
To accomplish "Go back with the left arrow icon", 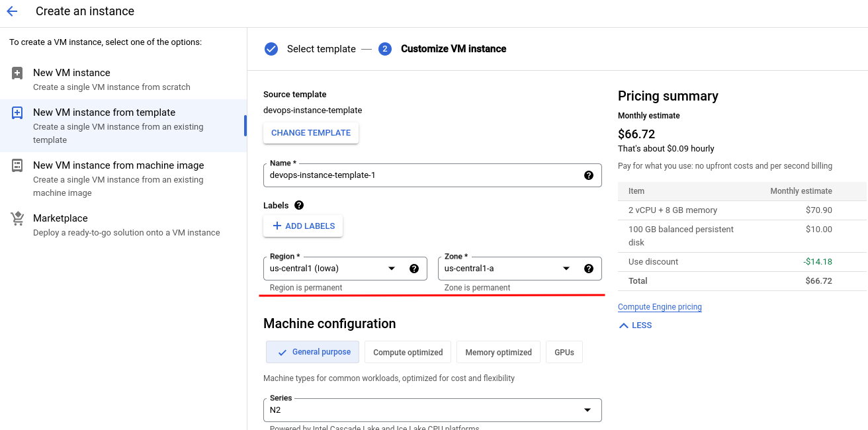I will tap(12, 11).
